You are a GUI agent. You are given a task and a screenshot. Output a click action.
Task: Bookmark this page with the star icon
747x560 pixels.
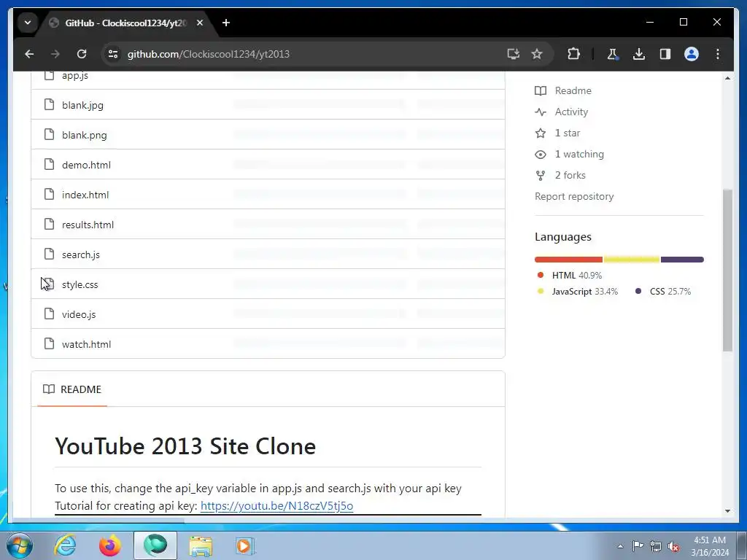pos(537,54)
